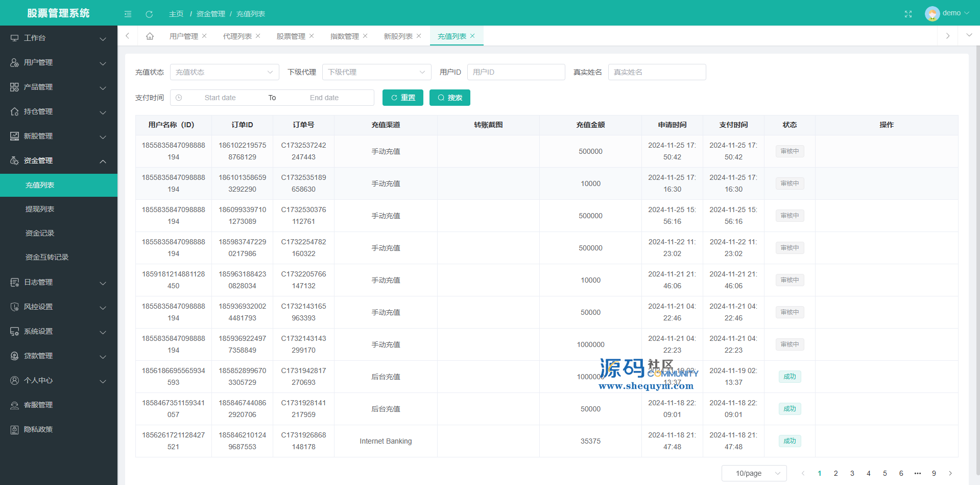Screen dimensions: 980x485
Task: Change the 10/page size selector
Action: [x=754, y=473]
